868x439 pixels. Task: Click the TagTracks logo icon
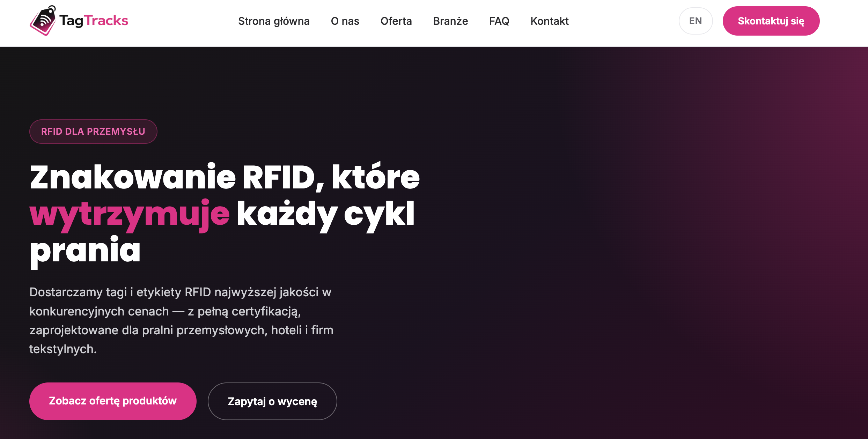(43, 21)
